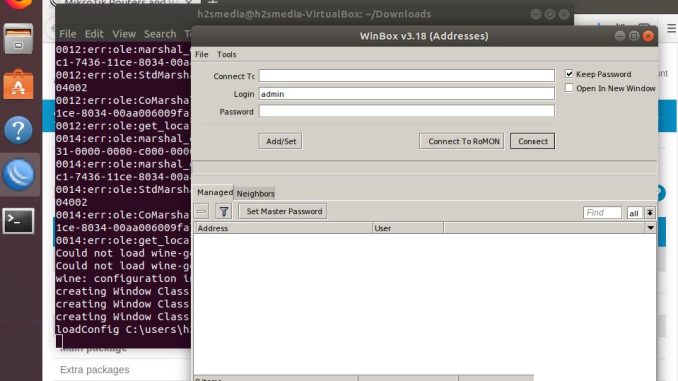This screenshot has height=381, width=678.
Task: Click the filter funnel icon in WinBox
Action: pos(224,211)
